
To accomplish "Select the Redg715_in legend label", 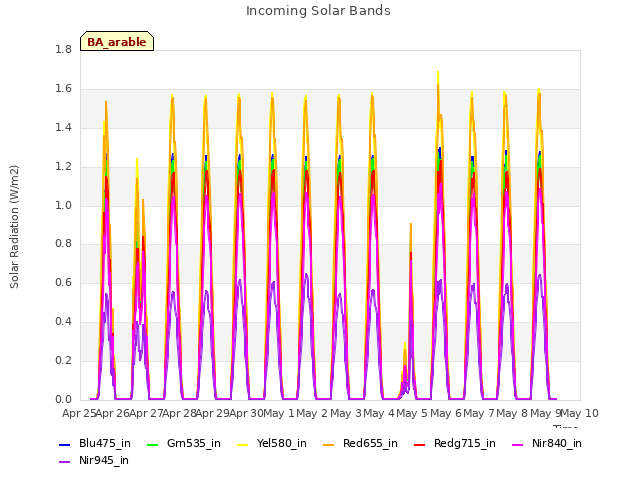I will 465,443.
